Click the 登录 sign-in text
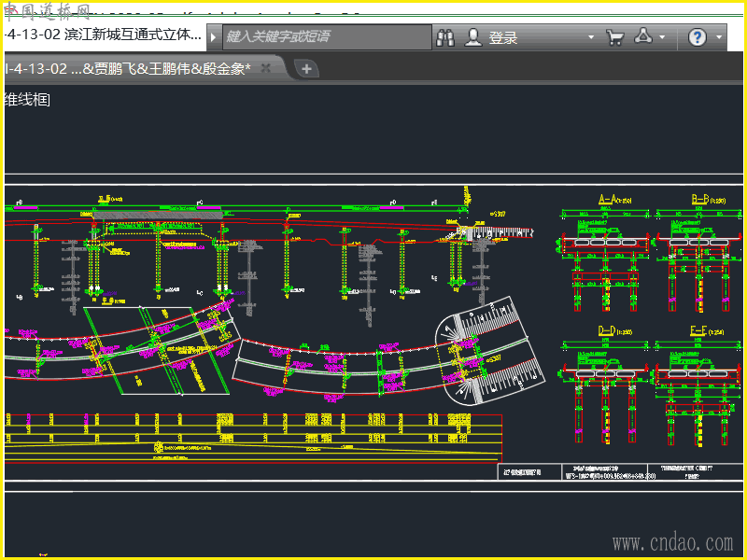This screenshot has width=747, height=560. point(503,37)
